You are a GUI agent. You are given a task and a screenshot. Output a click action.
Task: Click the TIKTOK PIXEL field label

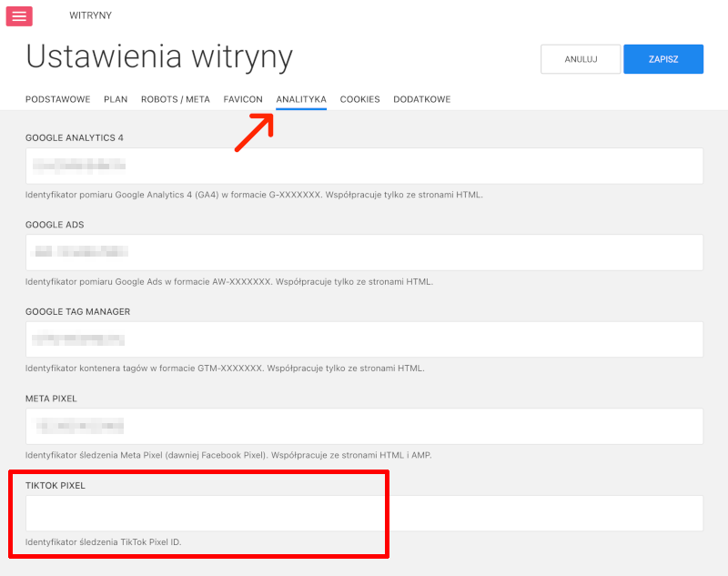(x=56, y=486)
